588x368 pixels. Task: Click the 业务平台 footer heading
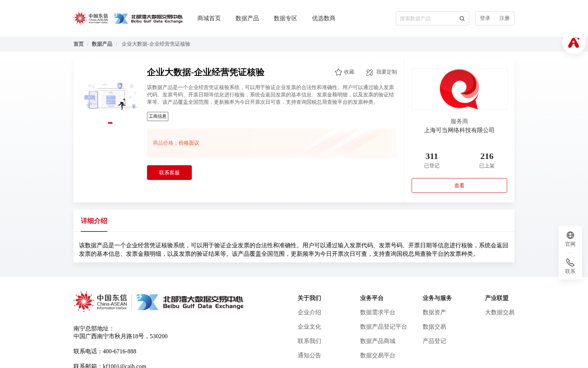click(x=372, y=298)
